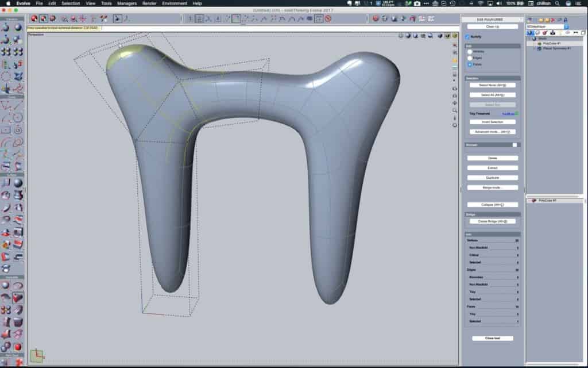The image size is (588, 368).
Task: Toggle the Nurbify checkbox
Action: click(467, 37)
